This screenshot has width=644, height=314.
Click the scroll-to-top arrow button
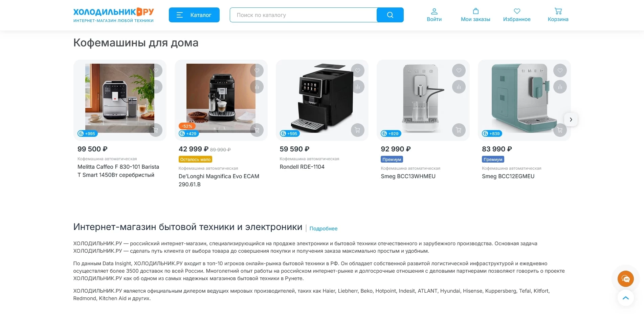pos(626,298)
